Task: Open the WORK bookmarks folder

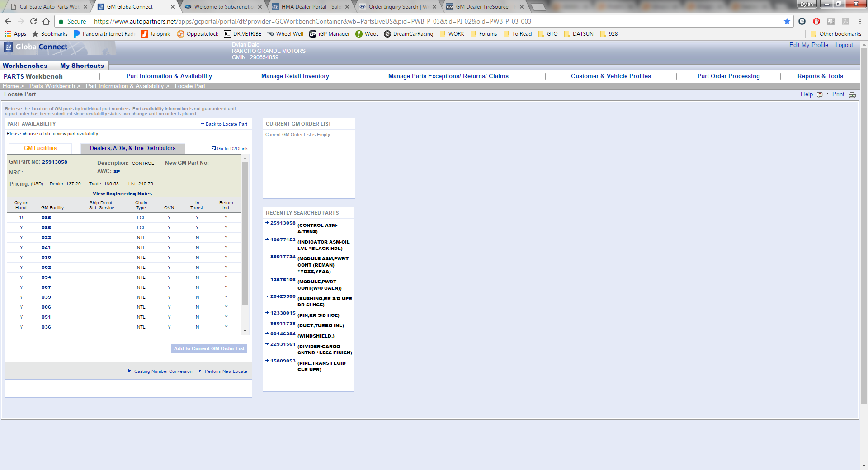Action: (452, 34)
